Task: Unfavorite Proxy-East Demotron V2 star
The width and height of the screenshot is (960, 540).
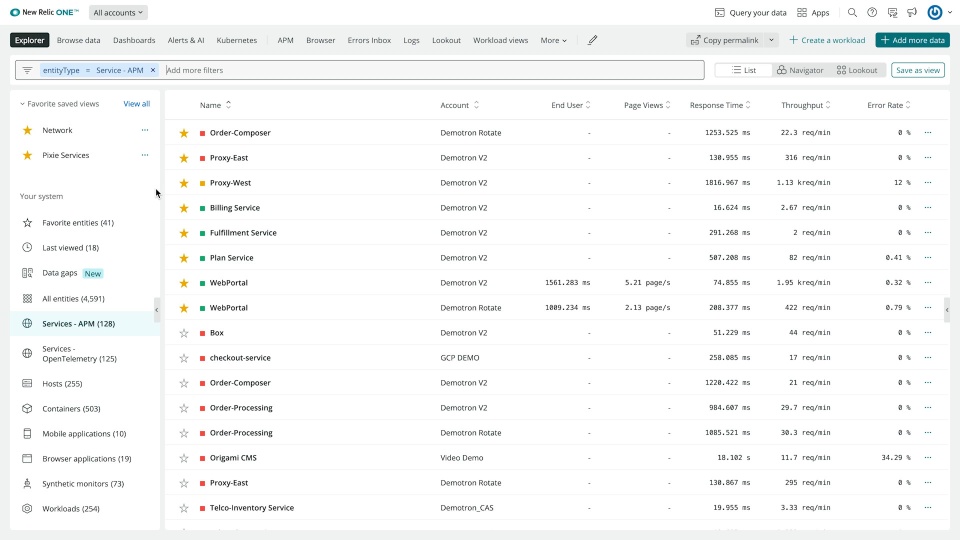Action: (184, 158)
